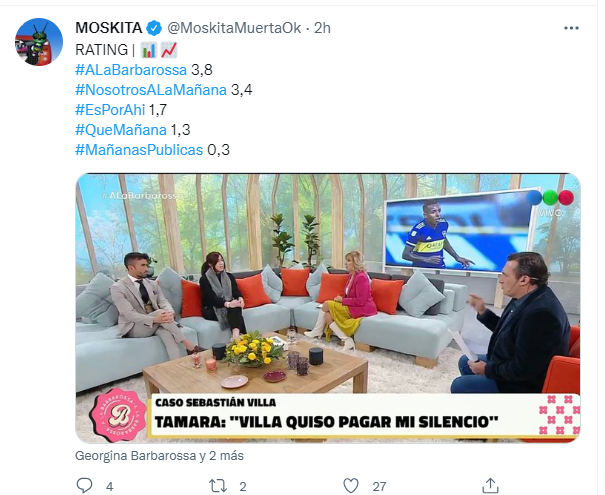The image size is (605, 495).
Task: Open the #QueMañana hashtag
Action: tap(121, 130)
